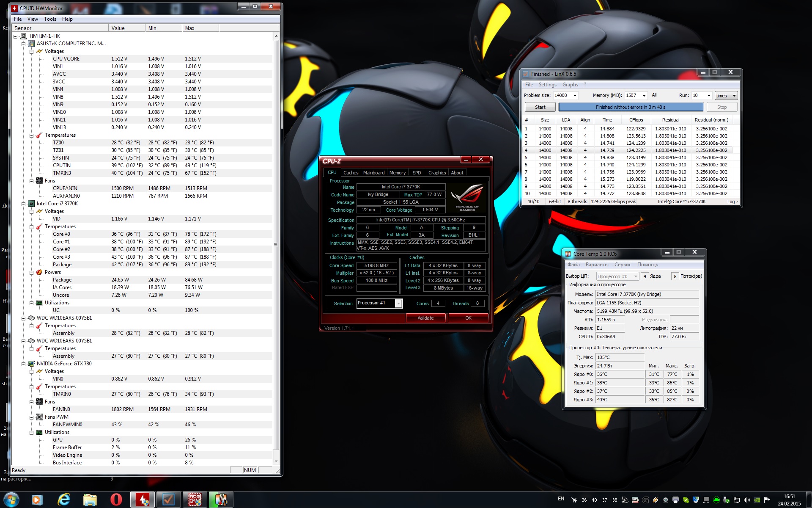Open the Tools menu in HWMonitor
This screenshot has height=508, width=812.
50,19
